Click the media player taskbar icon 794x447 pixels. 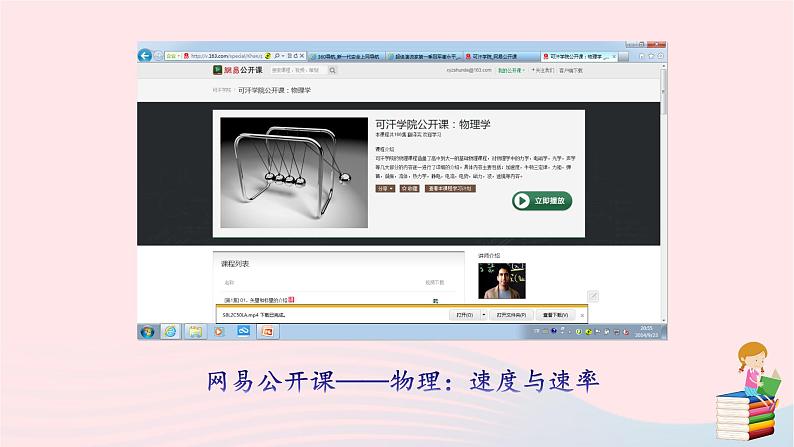pos(219,332)
